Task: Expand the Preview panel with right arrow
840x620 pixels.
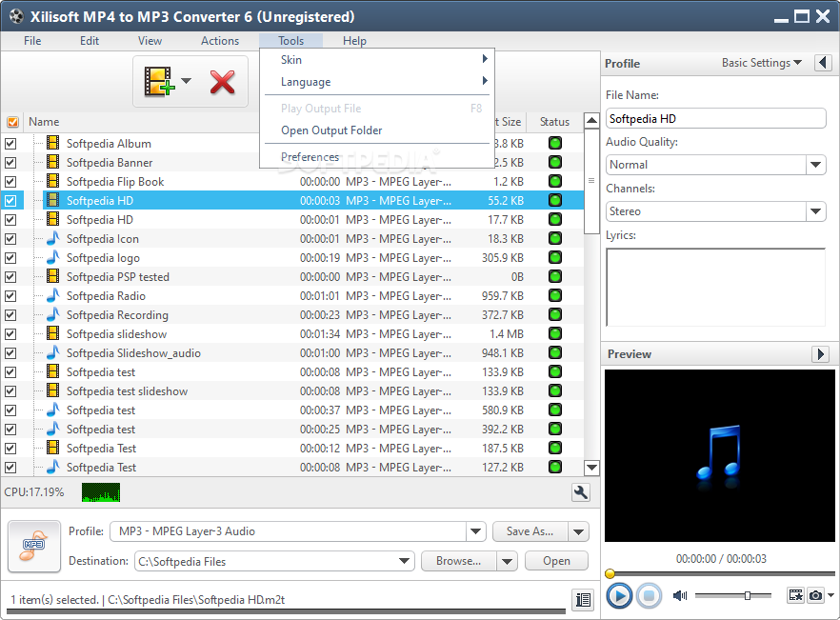Action: [820, 353]
